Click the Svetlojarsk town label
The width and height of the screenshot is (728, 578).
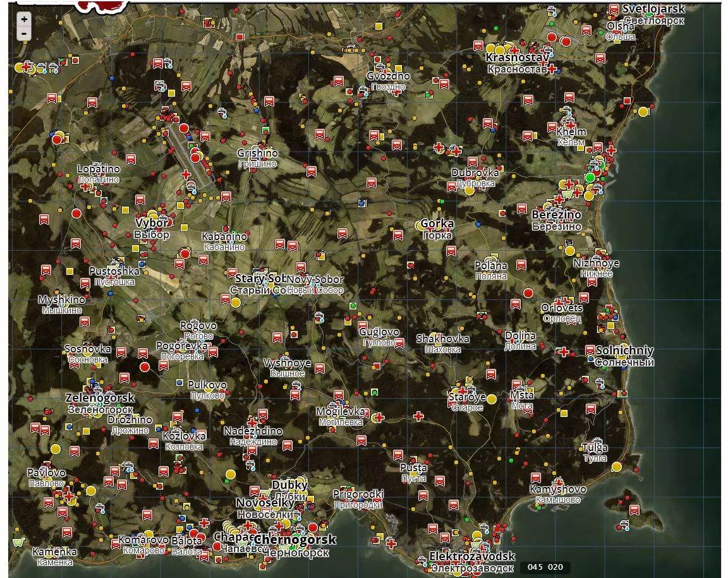(653, 9)
